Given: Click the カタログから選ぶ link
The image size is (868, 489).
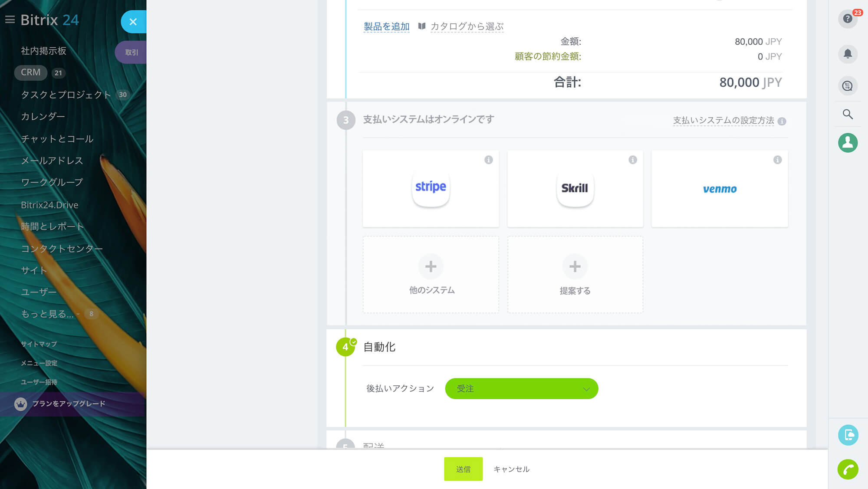Looking at the screenshot, I should click(x=467, y=26).
